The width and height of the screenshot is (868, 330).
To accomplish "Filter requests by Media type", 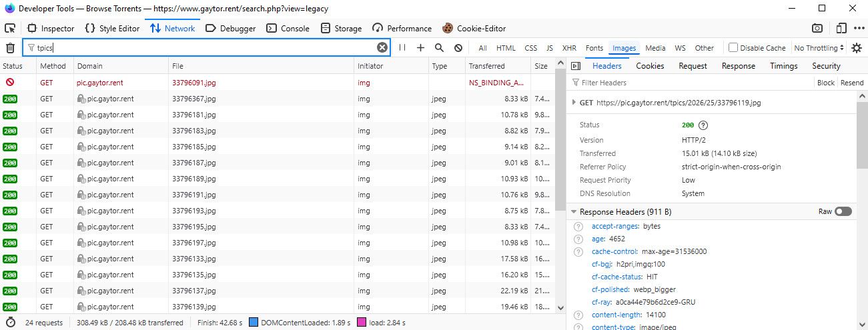I will coord(655,48).
